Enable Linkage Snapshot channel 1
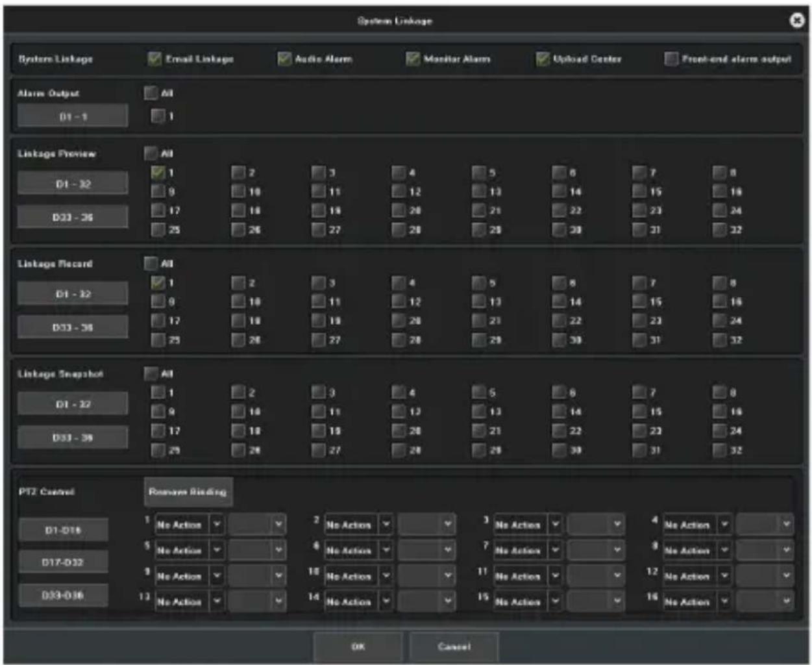 click(158, 392)
